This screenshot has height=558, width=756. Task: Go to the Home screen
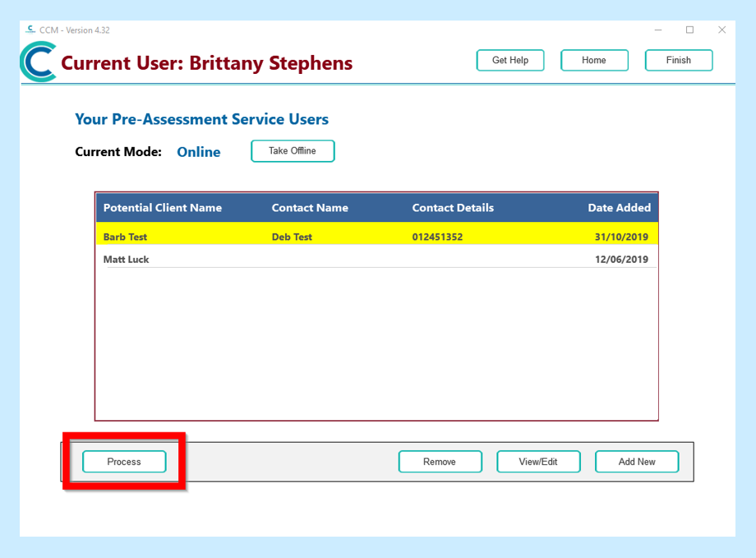(594, 61)
